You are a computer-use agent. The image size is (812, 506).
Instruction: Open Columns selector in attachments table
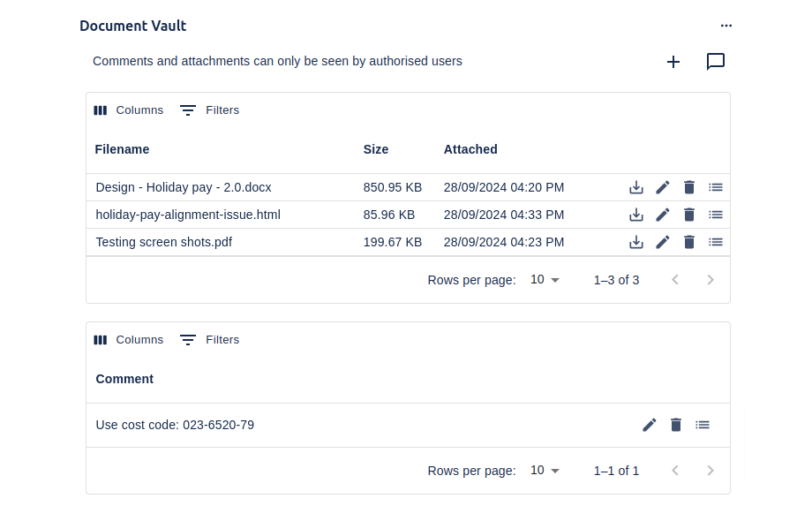tap(129, 110)
